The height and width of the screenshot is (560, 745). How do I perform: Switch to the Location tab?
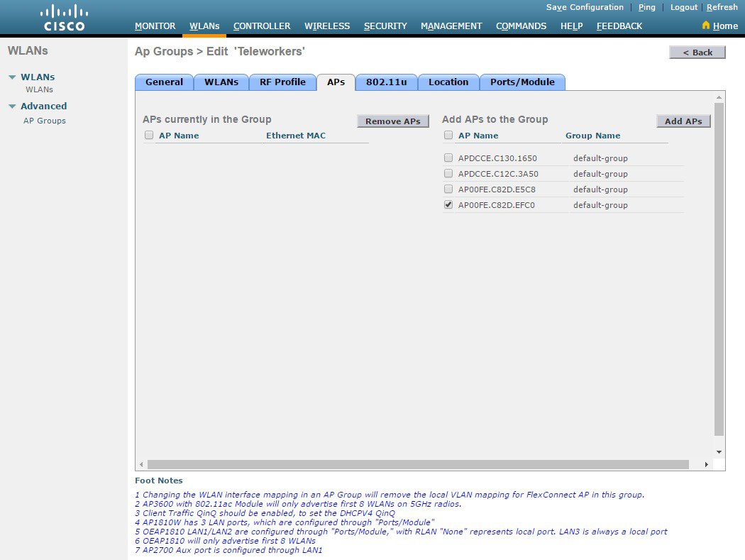click(448, 82)
